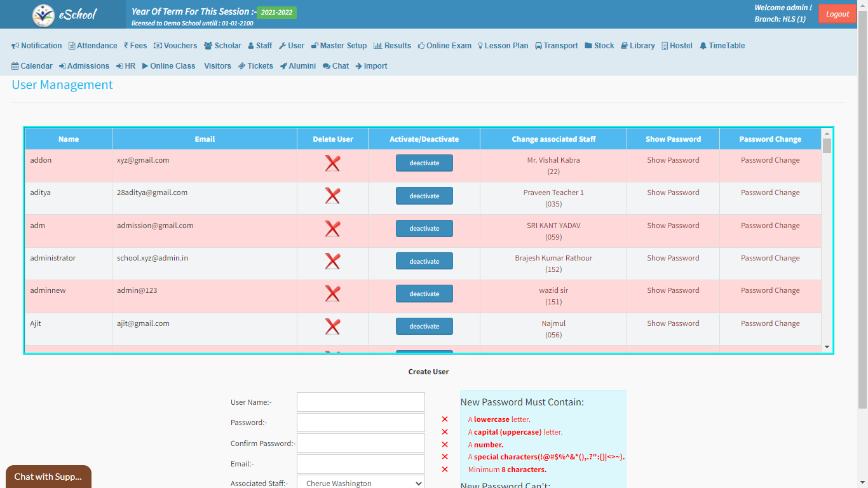Click delete icon for adminnew user
This screenshot has height=488, width=868.
pos(332,294)
